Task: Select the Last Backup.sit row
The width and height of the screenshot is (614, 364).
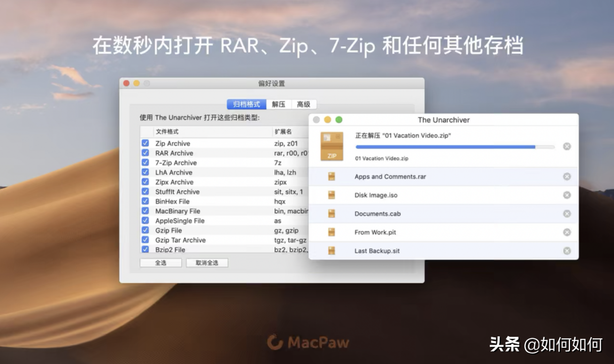Action: pyautogui.click(x=444, y=251)
